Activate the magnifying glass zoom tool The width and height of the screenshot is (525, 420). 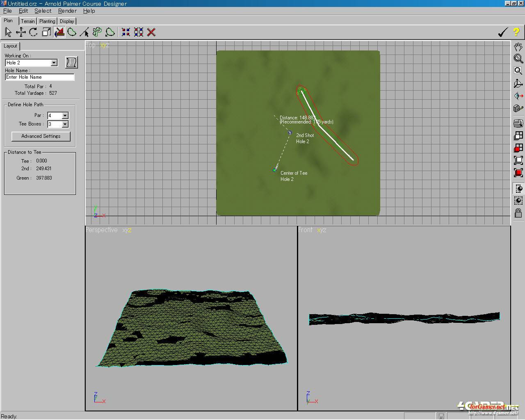point(518,59)
